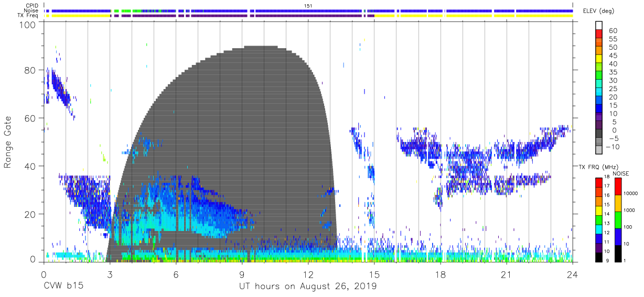The image size is (644, 297).
Task: Click the red segment of NOISE color bar
Action: click(618, 186)
